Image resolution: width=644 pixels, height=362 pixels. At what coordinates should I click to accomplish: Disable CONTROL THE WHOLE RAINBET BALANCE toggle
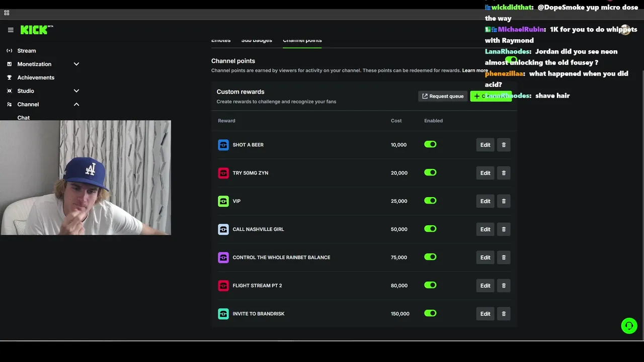[x=430, y=257]
